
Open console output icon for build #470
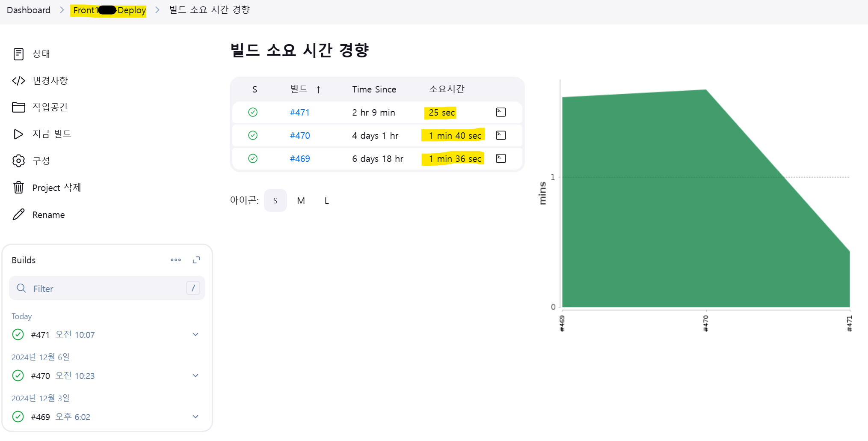click(501, 135)
